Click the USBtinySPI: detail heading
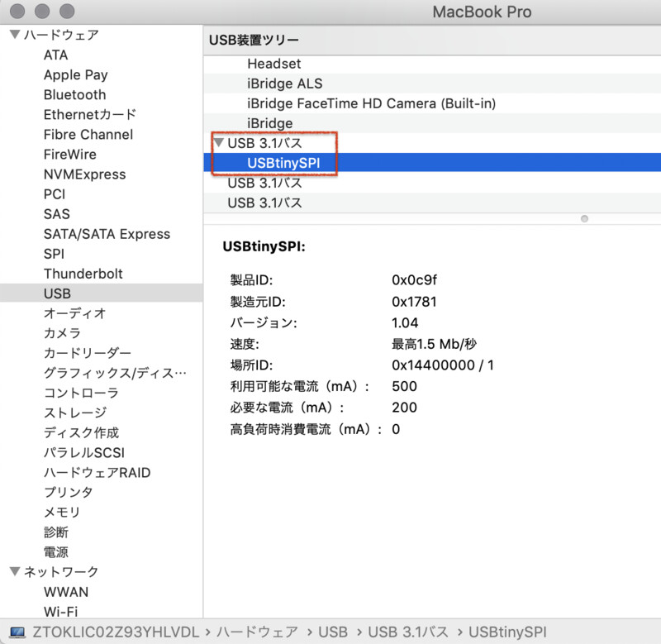This screenshot has height=644, width=661. point(264,246)
